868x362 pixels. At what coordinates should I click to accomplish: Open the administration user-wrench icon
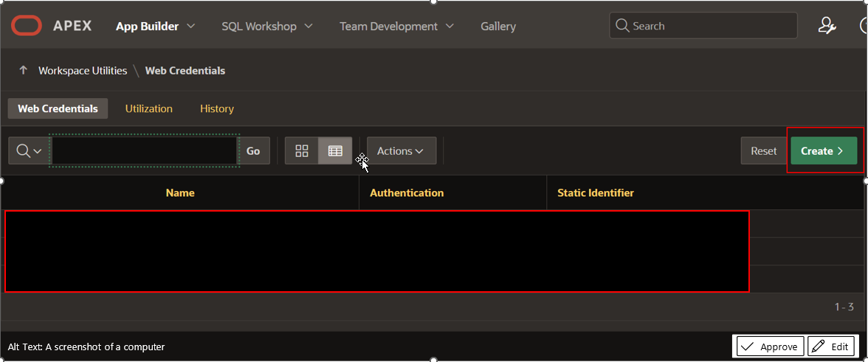click(827, 26)
